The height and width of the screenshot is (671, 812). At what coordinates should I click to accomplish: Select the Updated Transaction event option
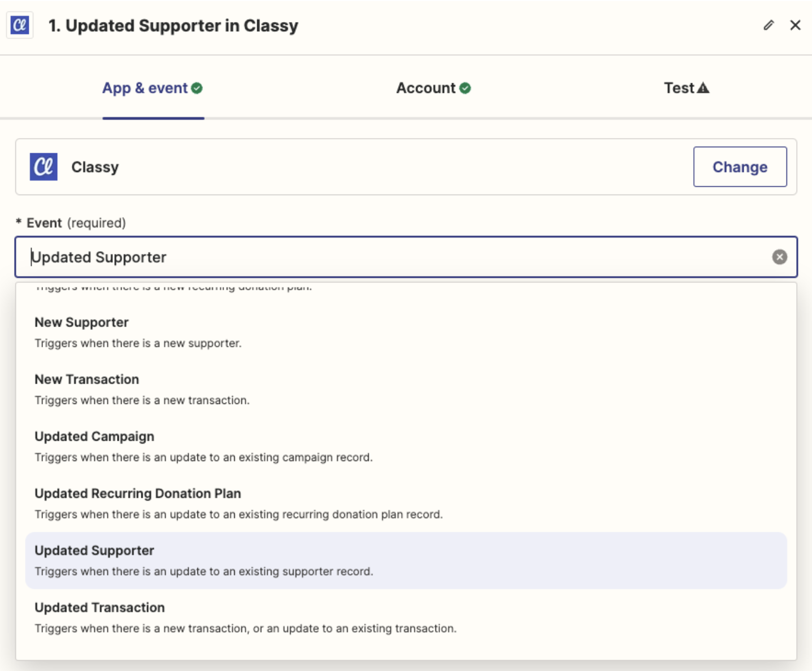[406, 618]
